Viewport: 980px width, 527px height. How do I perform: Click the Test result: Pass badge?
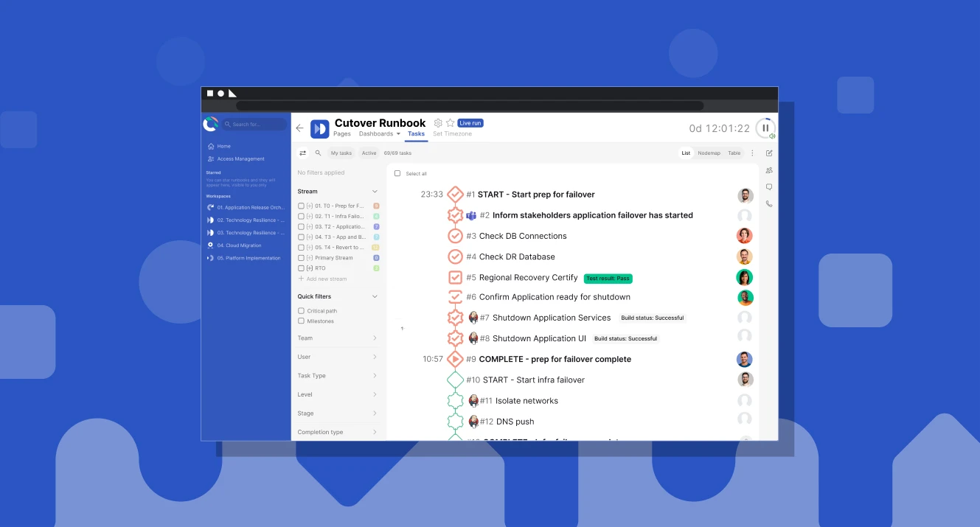point(608,279)
